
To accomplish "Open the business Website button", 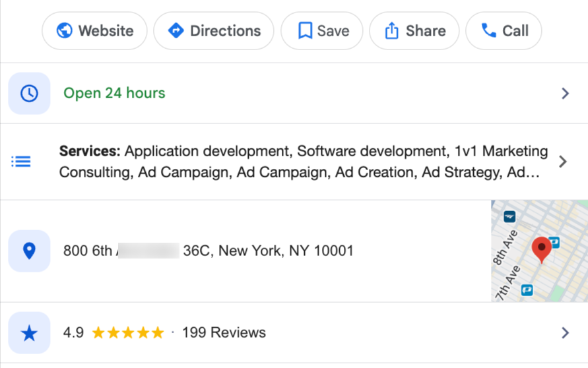I will (94, 31).
